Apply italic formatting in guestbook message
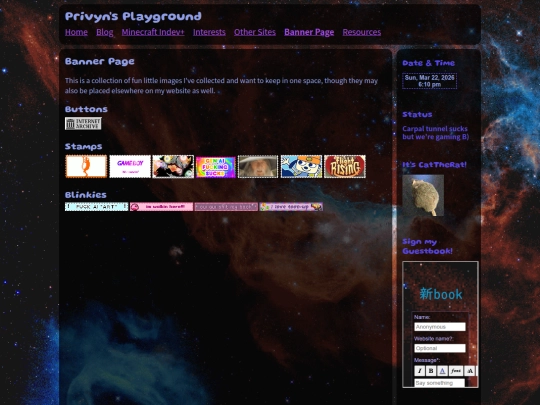The height and width of the screenshot is (405, 540). pyautogui.click(x=419, y=371)
